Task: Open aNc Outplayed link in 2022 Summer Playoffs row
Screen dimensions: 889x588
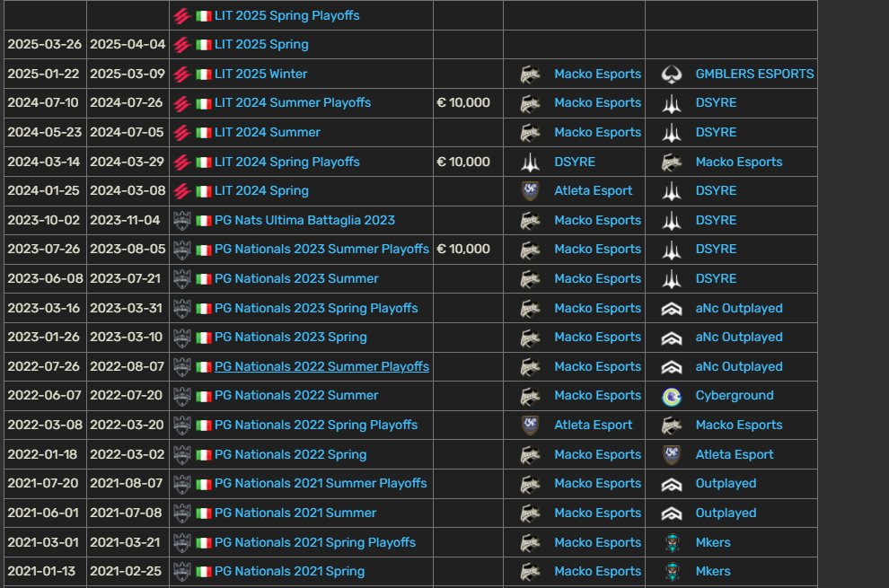Action: pos(739,366)
